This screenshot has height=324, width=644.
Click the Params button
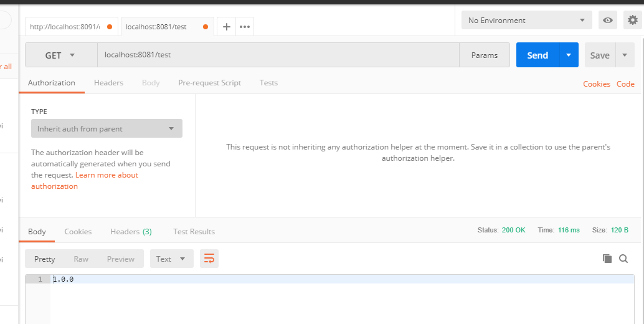tap(485, 55)
